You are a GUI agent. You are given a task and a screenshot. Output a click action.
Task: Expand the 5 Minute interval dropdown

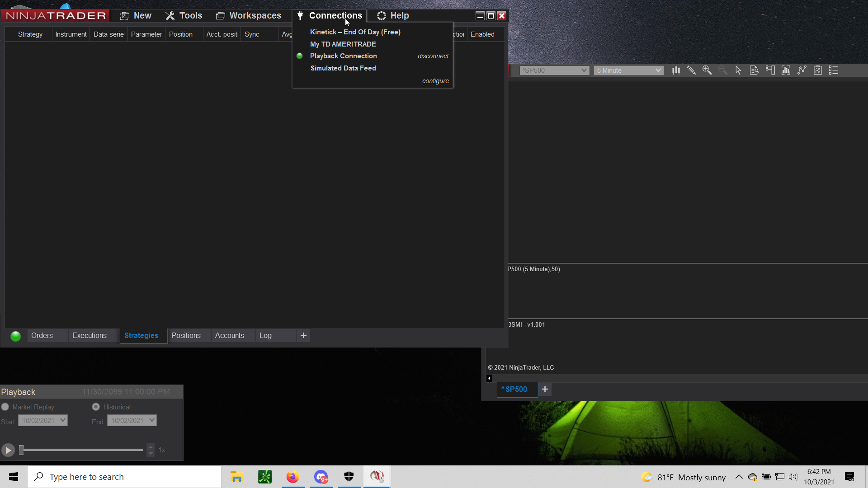click(x=658, y=70)
